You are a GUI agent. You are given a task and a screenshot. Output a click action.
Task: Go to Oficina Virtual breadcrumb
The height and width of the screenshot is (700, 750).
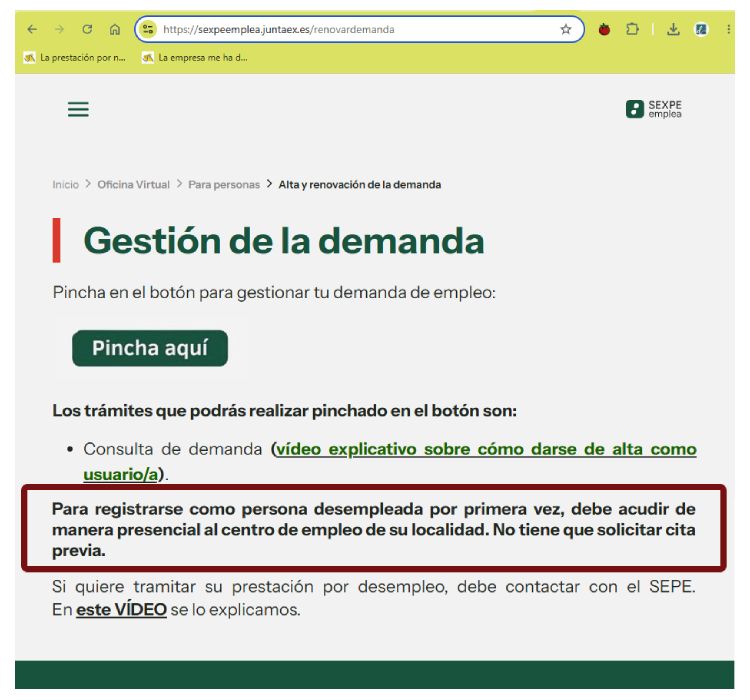coord(133,185)
